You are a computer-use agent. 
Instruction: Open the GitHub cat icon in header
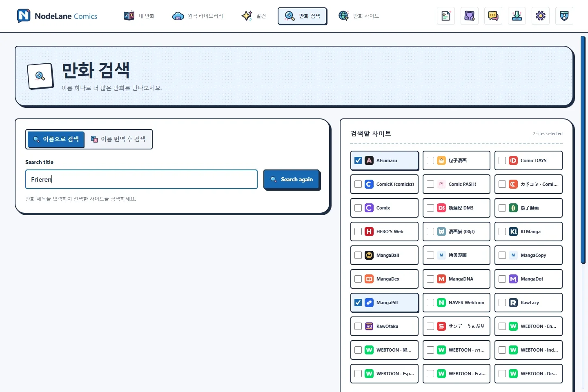[469, 16]
